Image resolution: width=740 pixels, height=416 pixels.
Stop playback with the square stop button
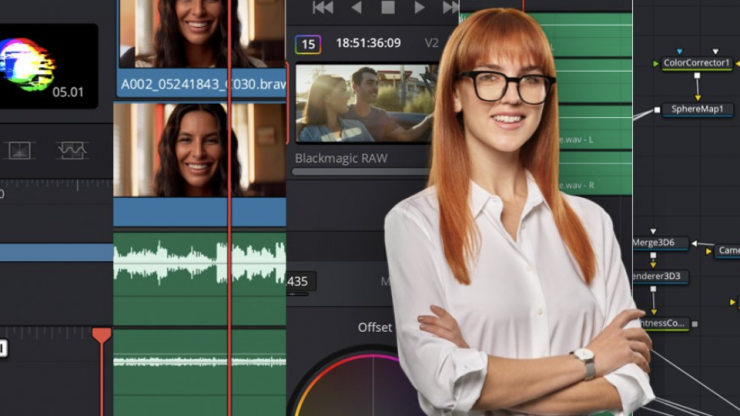click(x=388, y=8)
